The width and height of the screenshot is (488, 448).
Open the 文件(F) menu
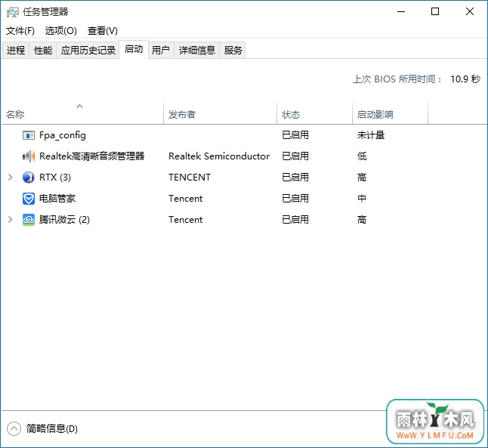point(20,31)
